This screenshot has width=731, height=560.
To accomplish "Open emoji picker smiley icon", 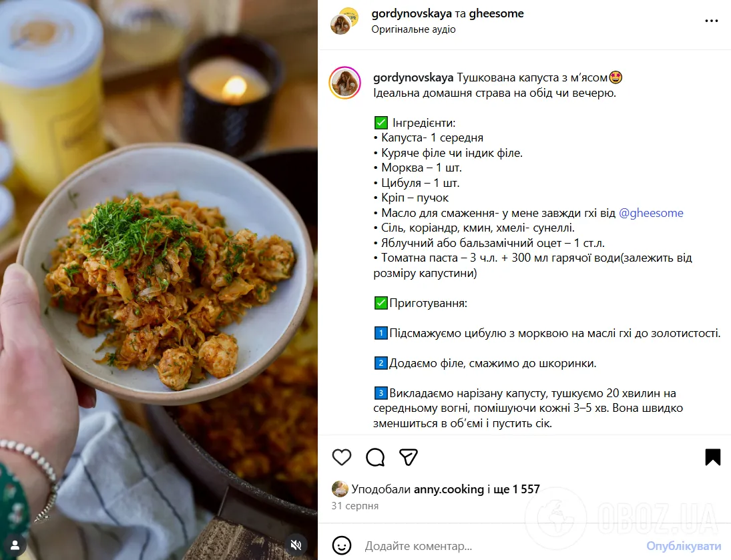I will point(342,545).
